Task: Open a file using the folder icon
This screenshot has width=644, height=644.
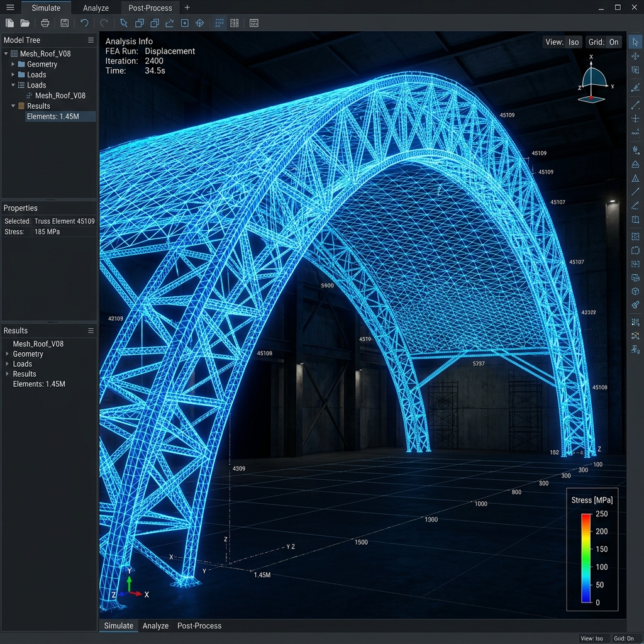Action: [25, 23]
